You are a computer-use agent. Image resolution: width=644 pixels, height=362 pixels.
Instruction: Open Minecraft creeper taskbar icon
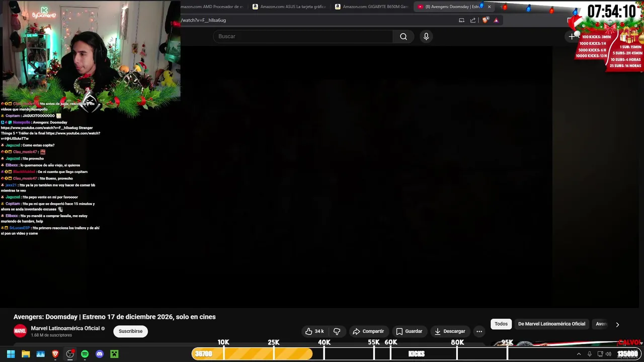114,354
